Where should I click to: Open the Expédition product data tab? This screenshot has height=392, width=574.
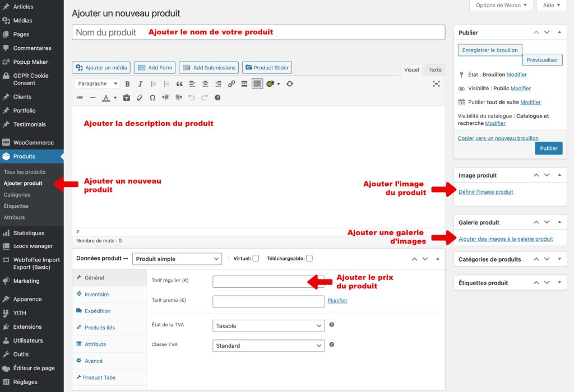click(98, 311)
